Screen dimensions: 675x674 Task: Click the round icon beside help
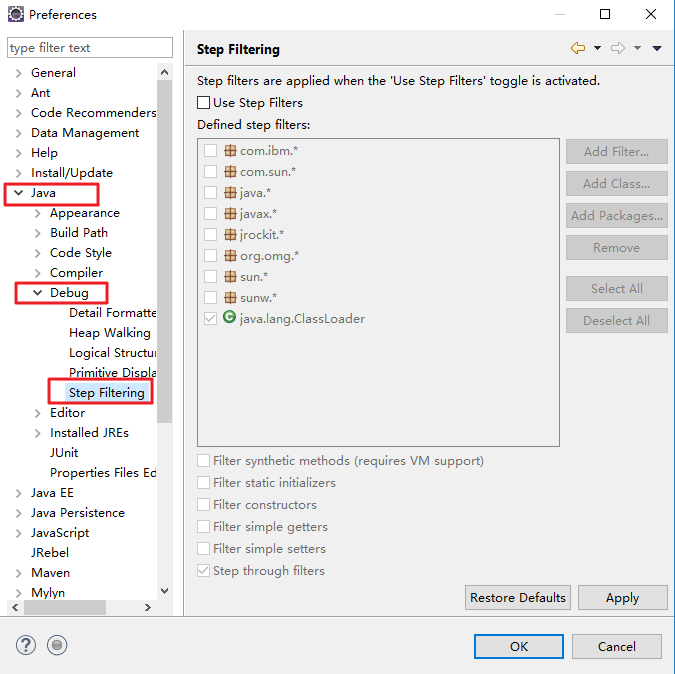tap(57, 646)
